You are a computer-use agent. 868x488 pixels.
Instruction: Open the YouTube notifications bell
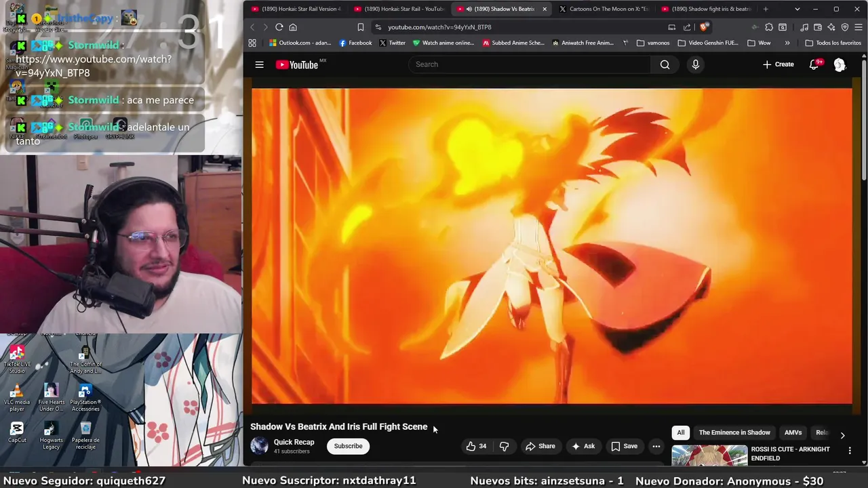[814, 64]
